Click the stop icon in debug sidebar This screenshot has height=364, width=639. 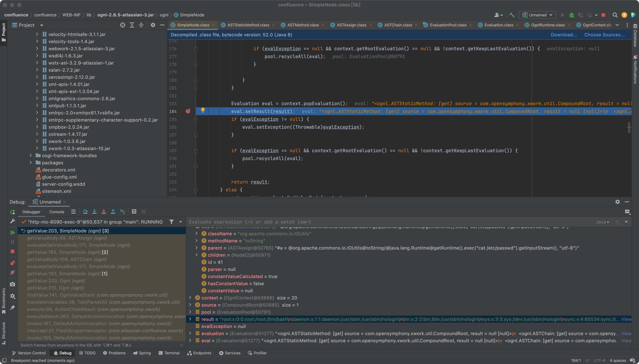(x=12, y=252)
